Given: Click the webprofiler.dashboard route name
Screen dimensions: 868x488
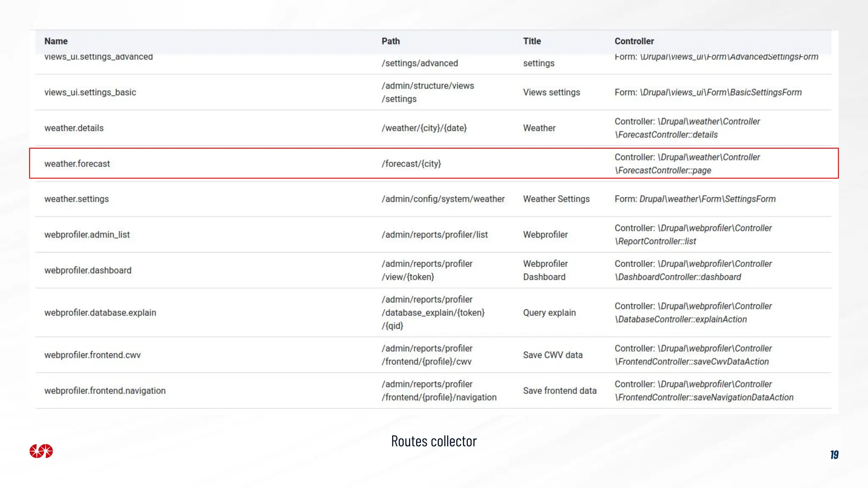Looking at the screenshot, I should click(88, 270).
